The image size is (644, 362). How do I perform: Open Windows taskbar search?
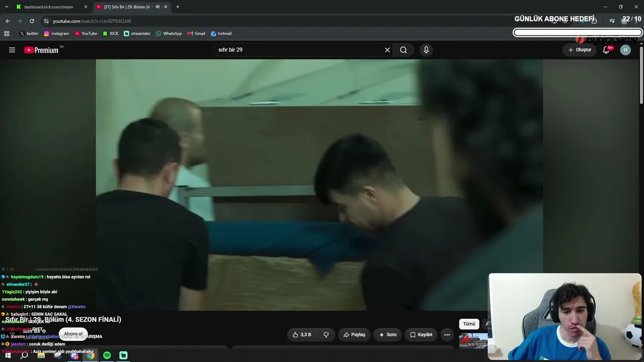[24, 355]
